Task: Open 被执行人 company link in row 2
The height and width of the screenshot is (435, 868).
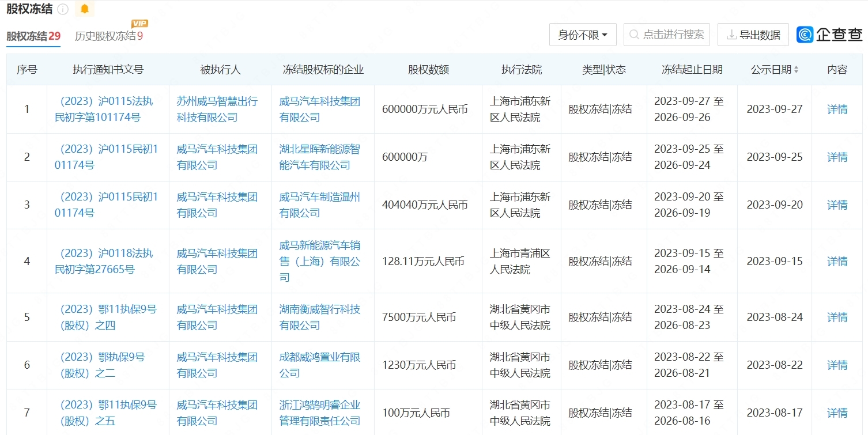Action: click(217, 157)
